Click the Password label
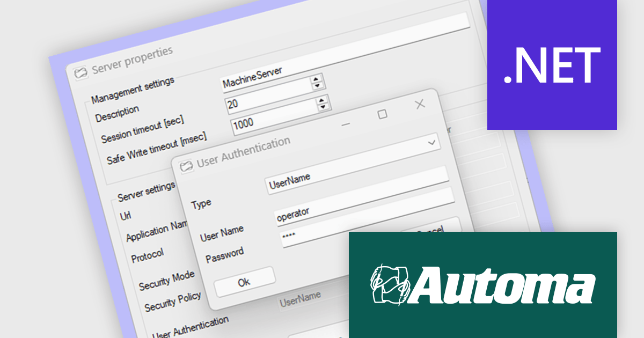This screenshot has width=644, height=338. (225, 255)
